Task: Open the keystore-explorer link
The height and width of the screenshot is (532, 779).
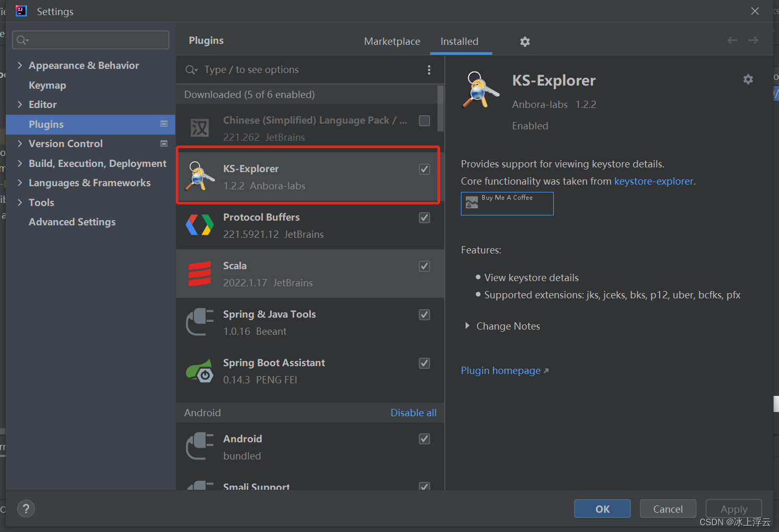Action: [654, 181]
